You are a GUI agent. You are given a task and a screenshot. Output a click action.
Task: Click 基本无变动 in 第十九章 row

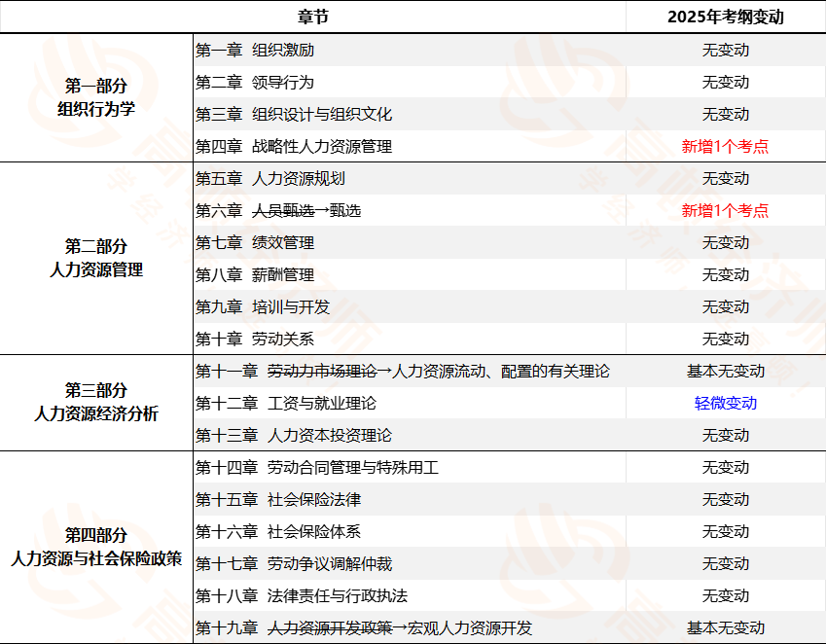pyautogui.click(x=726, y=627)
